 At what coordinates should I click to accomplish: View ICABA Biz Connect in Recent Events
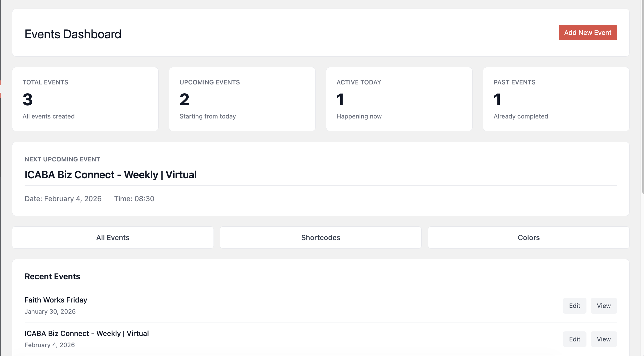(603, 339)
